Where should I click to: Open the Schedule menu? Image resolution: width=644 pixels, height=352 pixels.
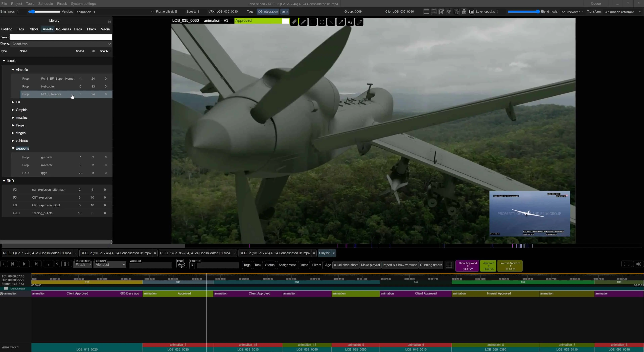(x=45, y=4)
